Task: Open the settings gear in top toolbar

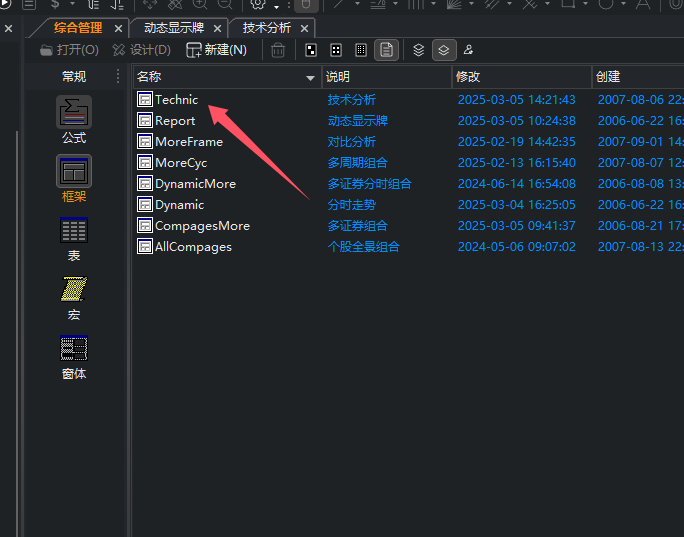Action: (257, 4)
